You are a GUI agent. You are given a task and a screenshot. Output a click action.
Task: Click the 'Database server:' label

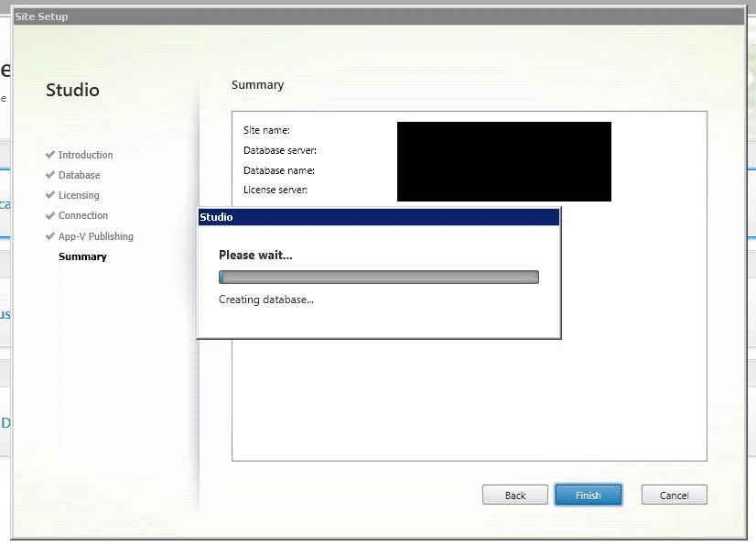(x=280, y=150)
